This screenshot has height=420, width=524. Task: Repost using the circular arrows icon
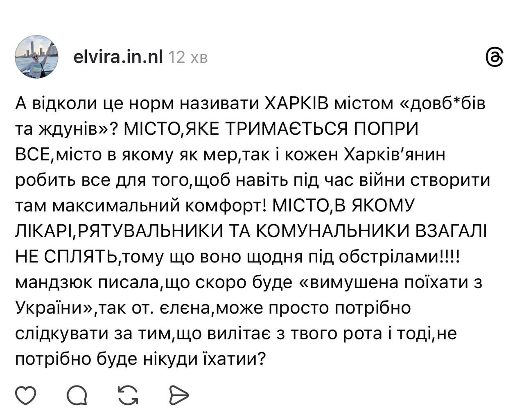[127, 395]
